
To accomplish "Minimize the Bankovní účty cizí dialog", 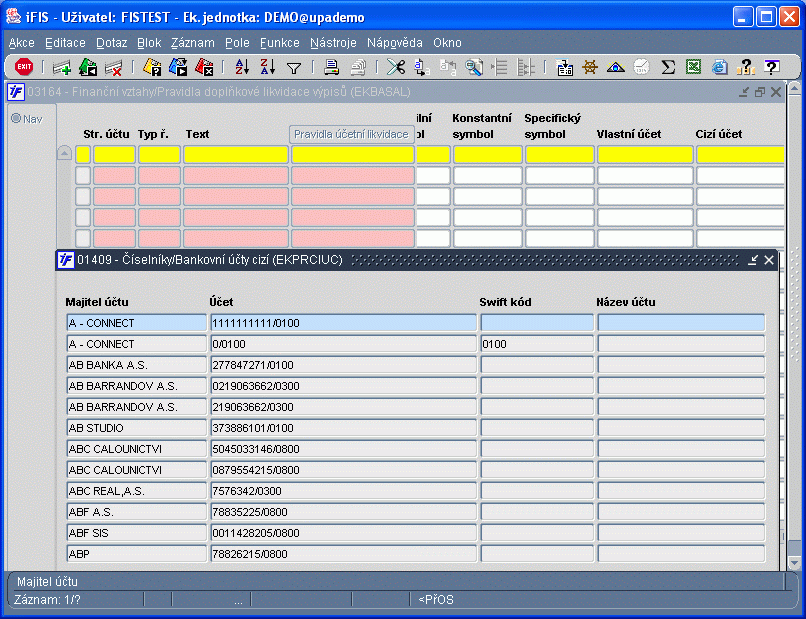I will click(x=753, y=260).
